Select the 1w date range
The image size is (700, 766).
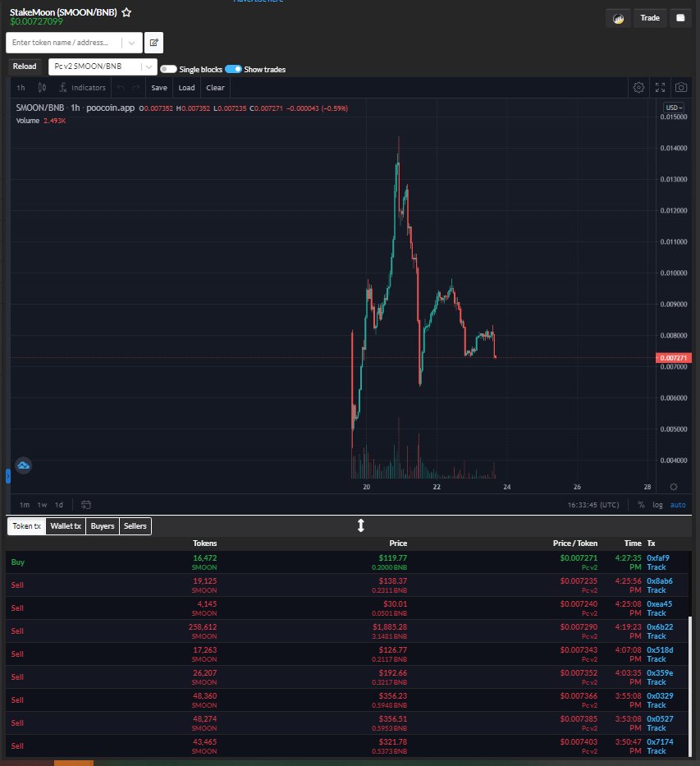coord(42,505)
